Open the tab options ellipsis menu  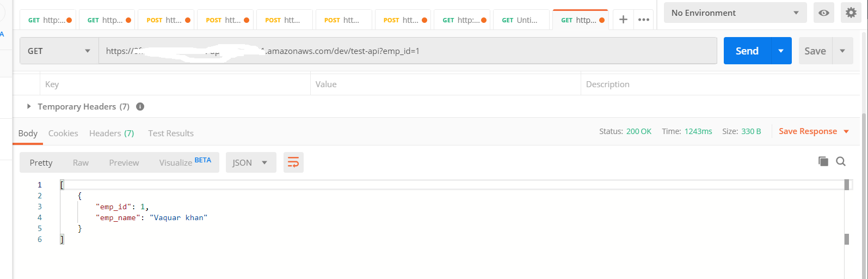[x=644, y=20]
